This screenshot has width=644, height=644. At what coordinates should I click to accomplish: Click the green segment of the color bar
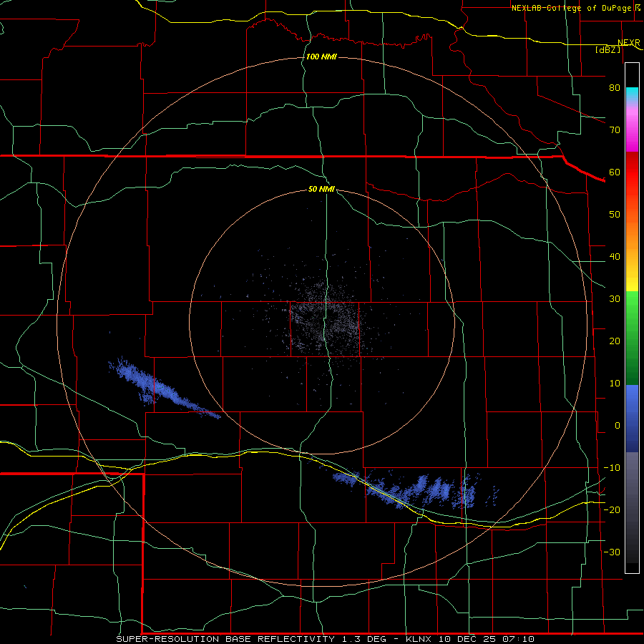tap(632, 338)
